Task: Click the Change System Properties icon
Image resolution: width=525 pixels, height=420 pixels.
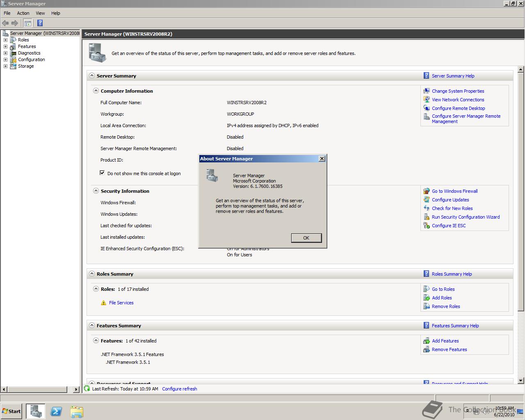Action: tap(427, 91)
